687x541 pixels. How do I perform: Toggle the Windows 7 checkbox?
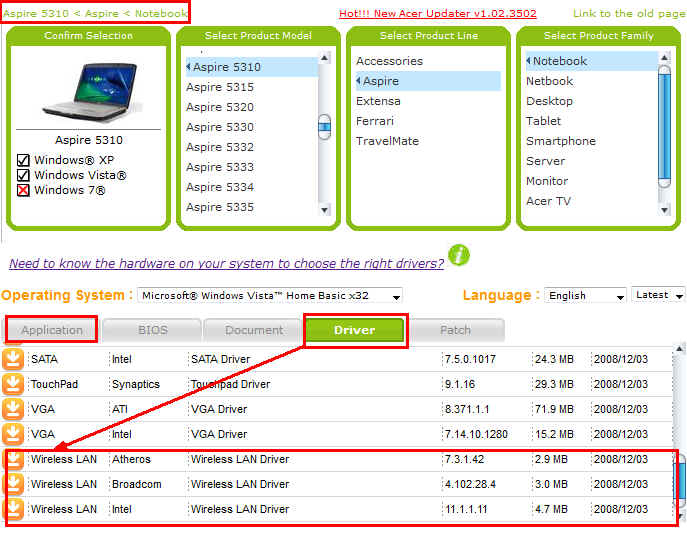click(23, 190)
